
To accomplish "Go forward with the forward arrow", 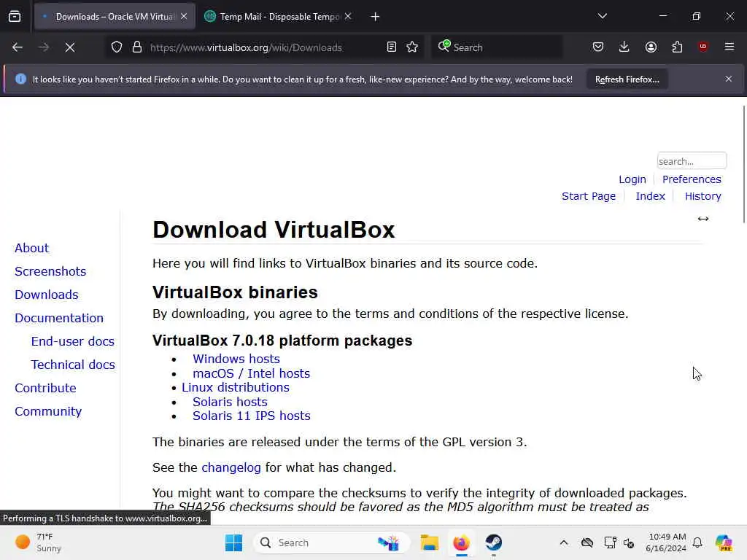I will (x=44, y=47).
